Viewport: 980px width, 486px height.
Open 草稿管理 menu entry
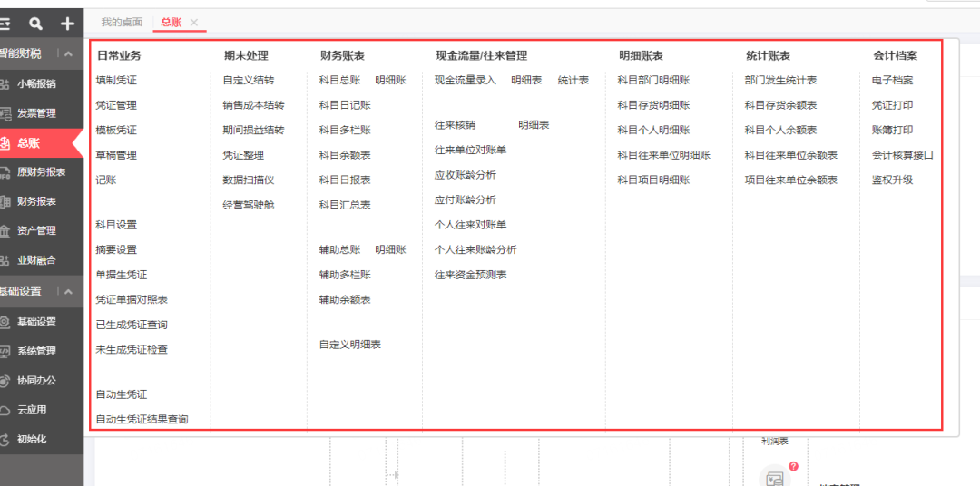[x=116, y=155]
